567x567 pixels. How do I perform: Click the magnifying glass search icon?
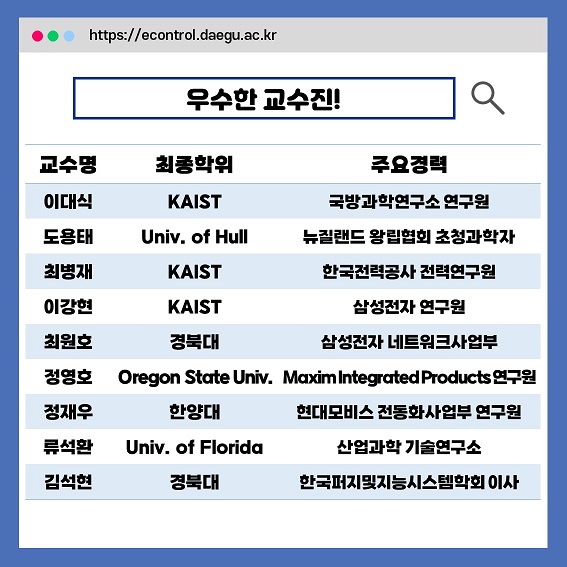coord(488,98)
